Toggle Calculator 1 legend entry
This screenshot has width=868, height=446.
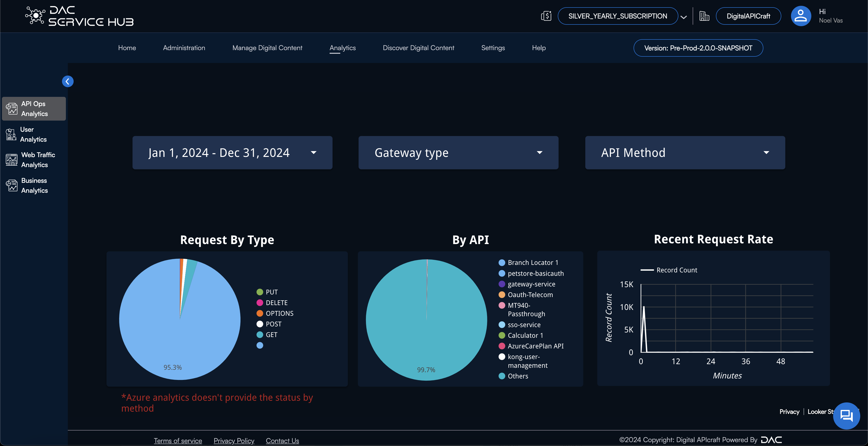click(x=521, y=336)
